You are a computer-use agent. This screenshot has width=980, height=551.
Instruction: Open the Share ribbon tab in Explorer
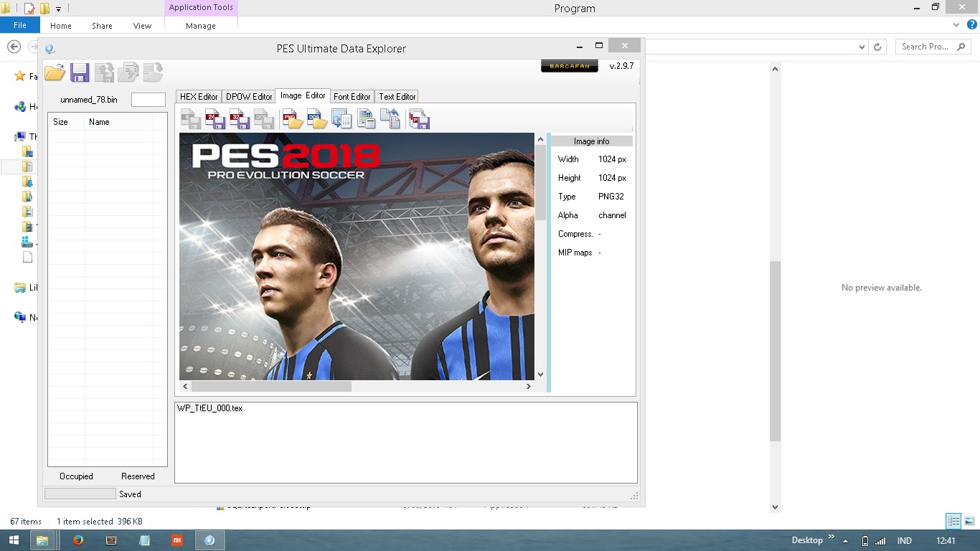click(x=102, y=26)
